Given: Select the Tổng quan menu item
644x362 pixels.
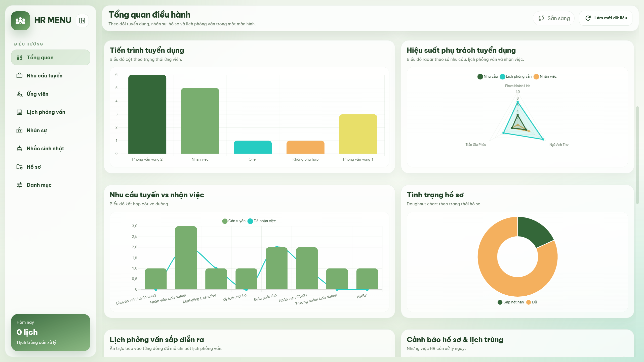Looking at the screenshot, I should click(51, 58).
